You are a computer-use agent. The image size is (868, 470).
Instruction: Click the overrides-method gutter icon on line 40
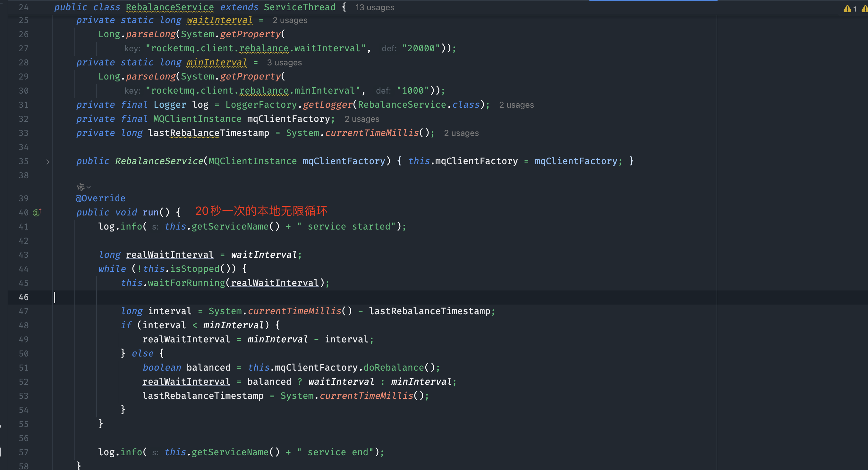(x=37, y=213)
